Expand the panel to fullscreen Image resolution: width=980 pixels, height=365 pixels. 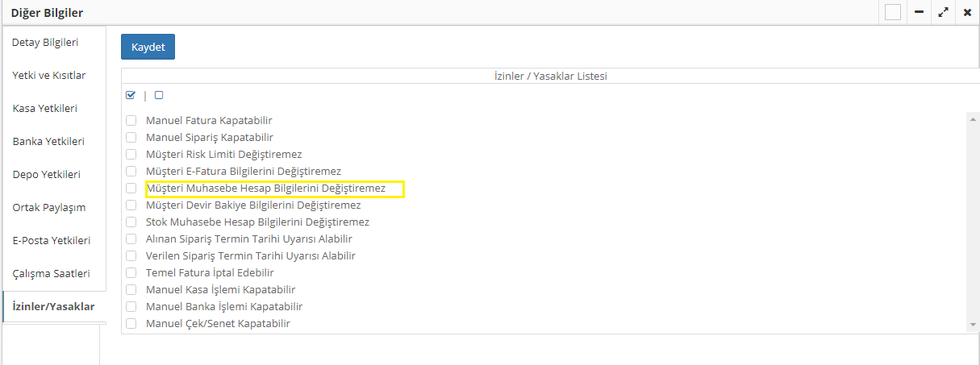click(943, 13)
